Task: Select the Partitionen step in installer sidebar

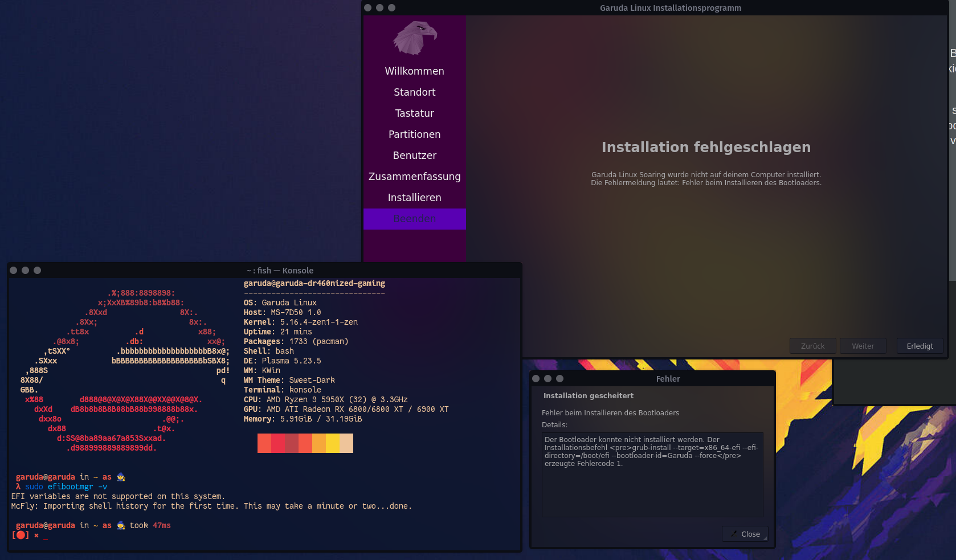Action: click(414, 134)
